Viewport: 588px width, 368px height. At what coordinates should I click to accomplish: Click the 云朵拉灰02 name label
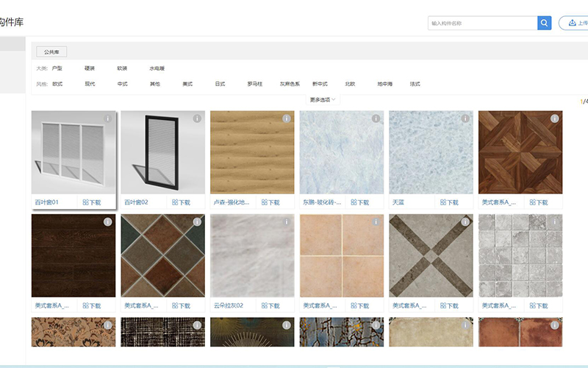coord(229,305)
